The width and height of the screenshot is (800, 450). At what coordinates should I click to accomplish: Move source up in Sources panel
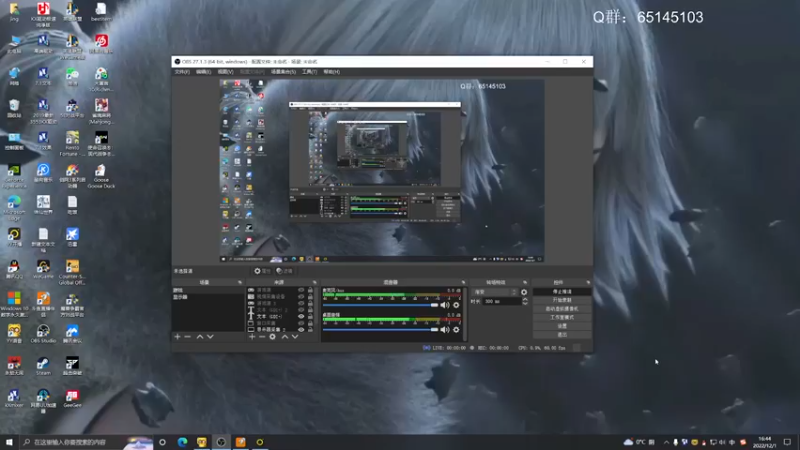point(285,337)
